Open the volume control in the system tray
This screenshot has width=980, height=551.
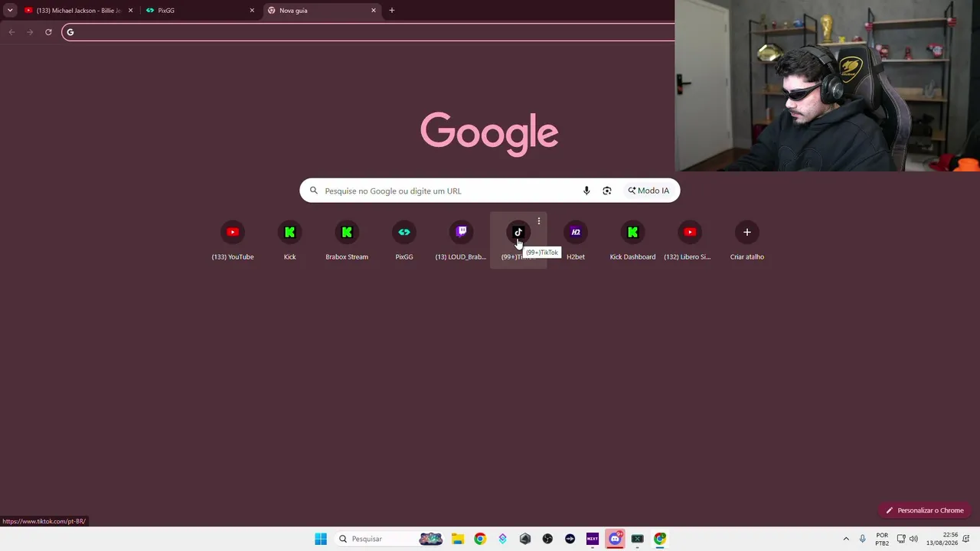click(913, 539)
